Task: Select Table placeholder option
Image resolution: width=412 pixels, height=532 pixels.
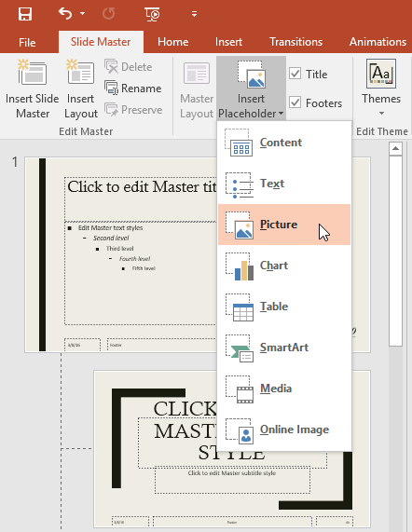Action: [x=284, y=307]
